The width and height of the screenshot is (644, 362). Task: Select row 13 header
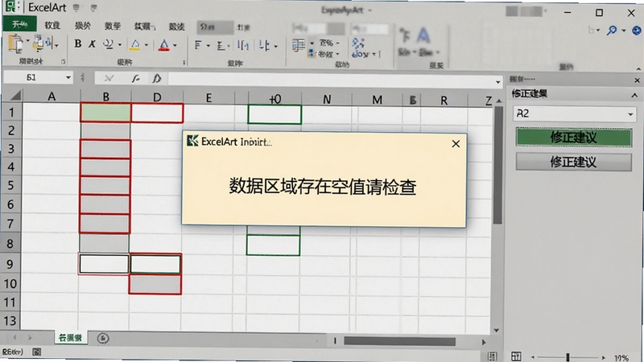10,320
